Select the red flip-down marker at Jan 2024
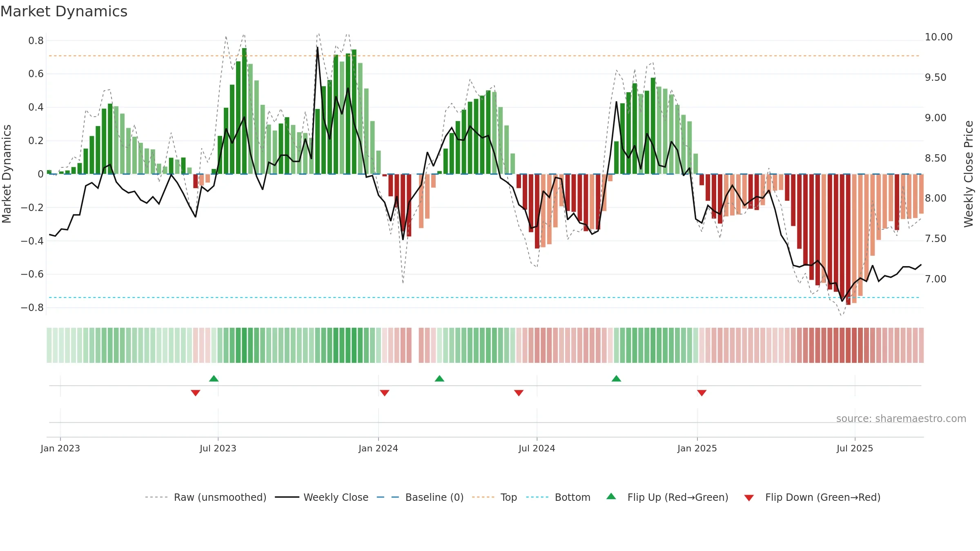The image size is (980, 551). (385, 393)
